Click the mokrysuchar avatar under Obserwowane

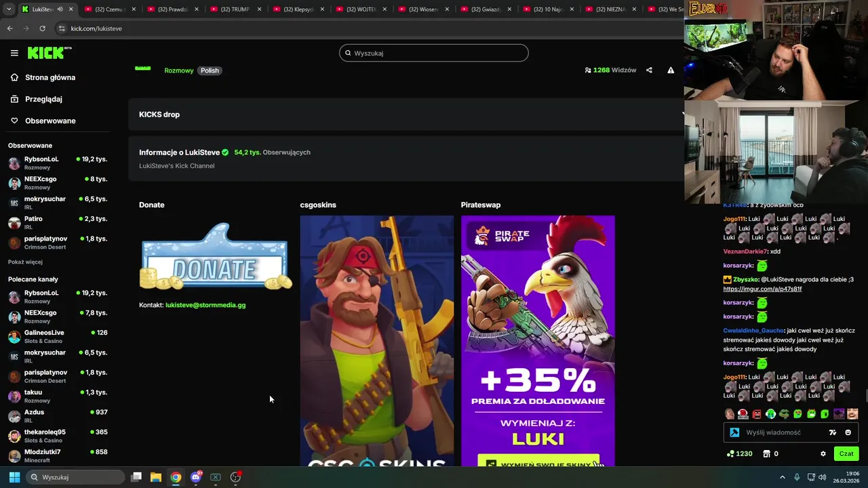click(14, 203)
